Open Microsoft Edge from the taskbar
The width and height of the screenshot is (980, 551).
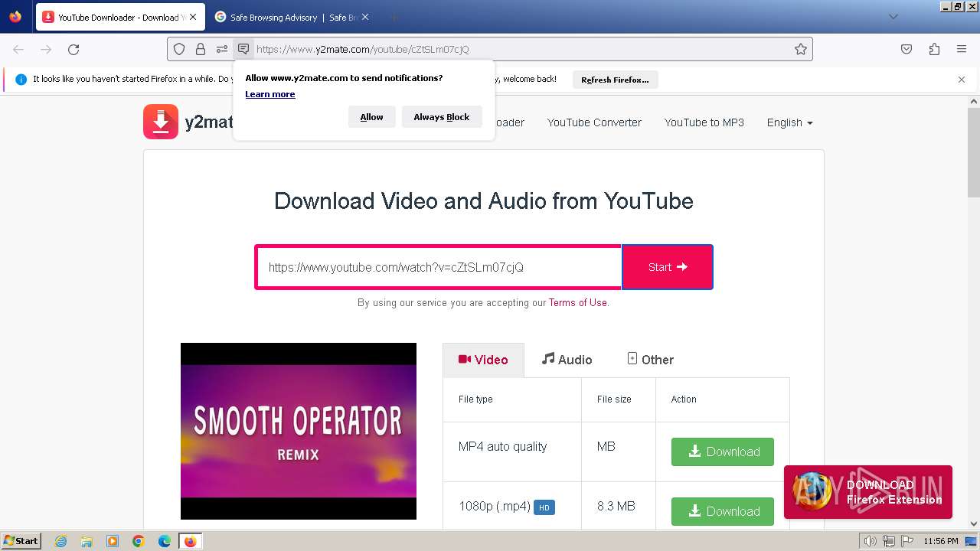(x=165, y=541)
